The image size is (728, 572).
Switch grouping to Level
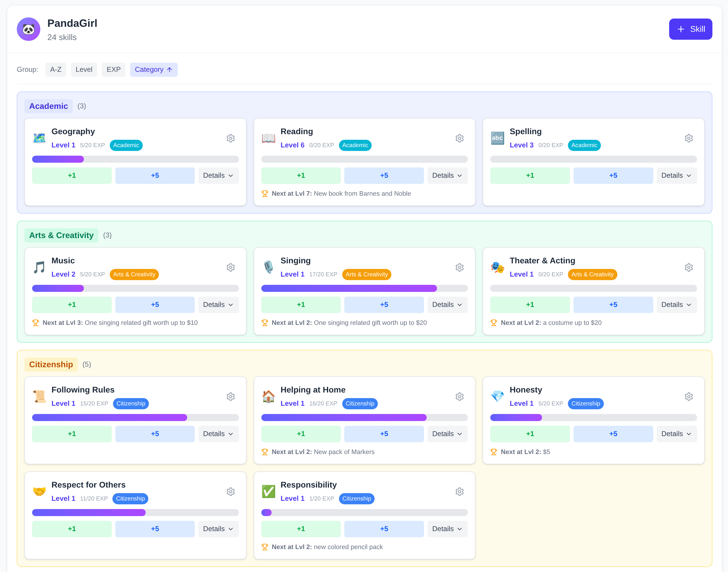(x=84, y=69)
